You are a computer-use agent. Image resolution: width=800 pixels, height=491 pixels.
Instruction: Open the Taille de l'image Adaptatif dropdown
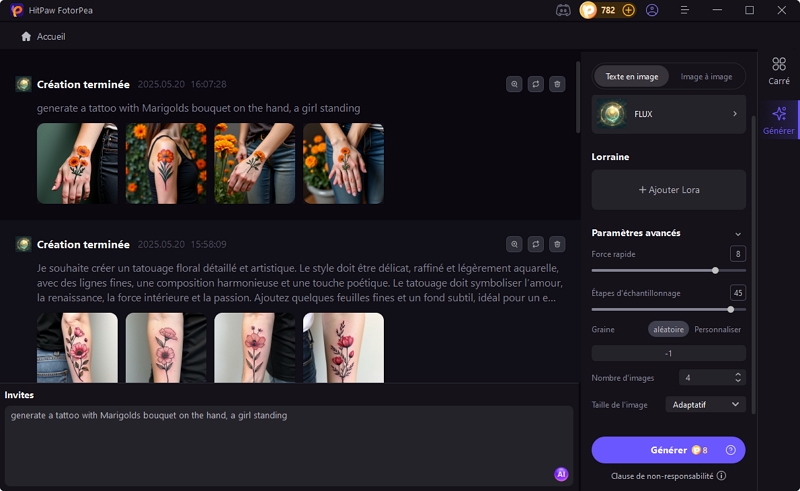tap(706, 404)
